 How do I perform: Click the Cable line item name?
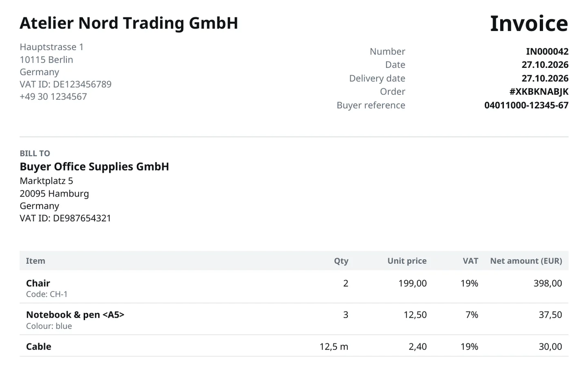[x=39, y=346]
